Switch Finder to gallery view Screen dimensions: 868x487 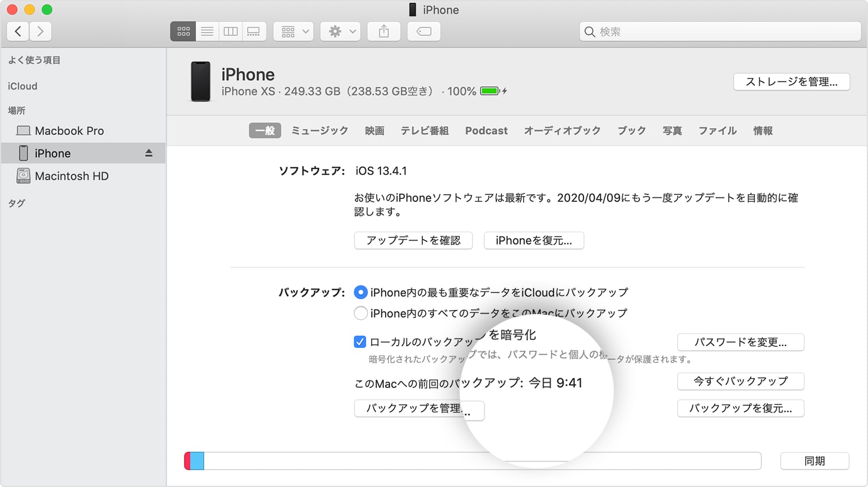coord(254,32)
